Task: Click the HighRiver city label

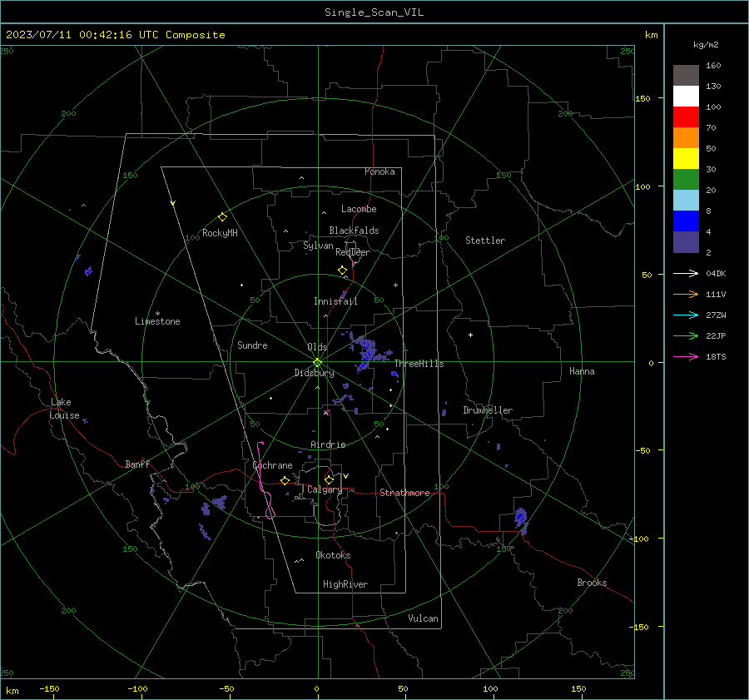Action: pyautogui.click(x=345, y=584)
